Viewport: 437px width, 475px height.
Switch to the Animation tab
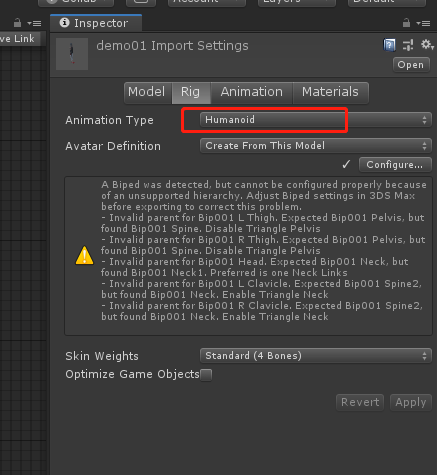coord(252,93)
